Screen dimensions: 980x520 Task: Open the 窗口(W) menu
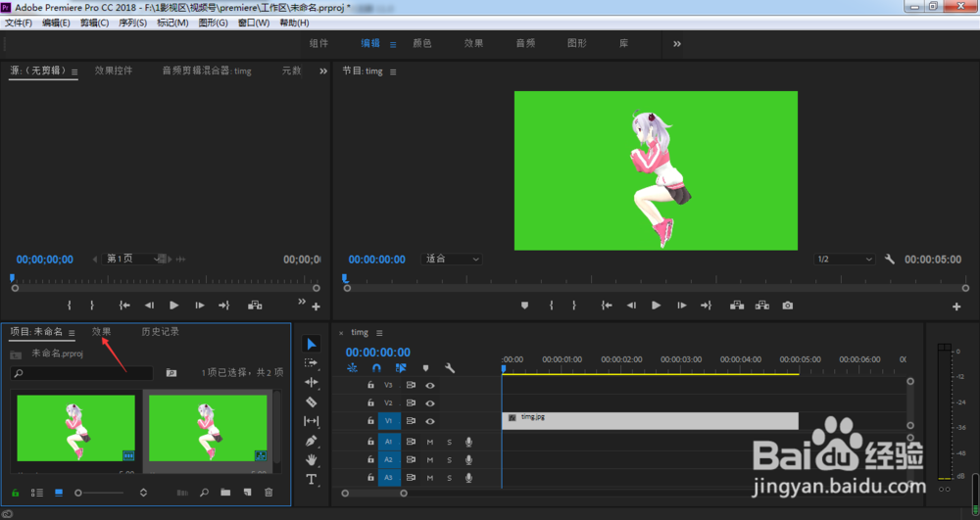pos(254,23)
